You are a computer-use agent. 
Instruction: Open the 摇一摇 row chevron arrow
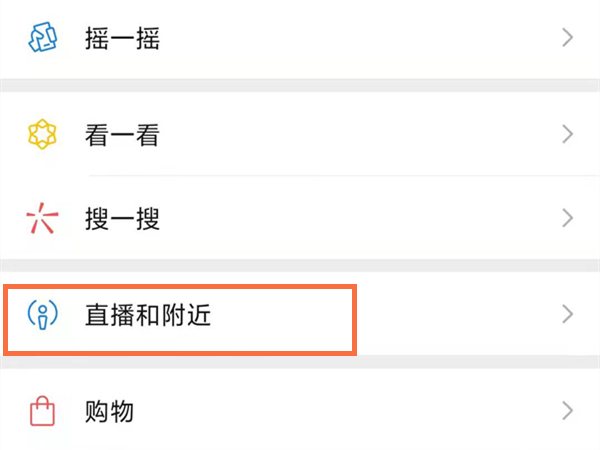tap(567, 39)
